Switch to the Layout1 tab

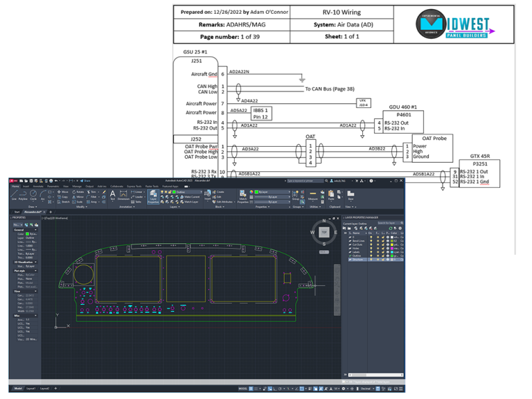pos(30,389)
